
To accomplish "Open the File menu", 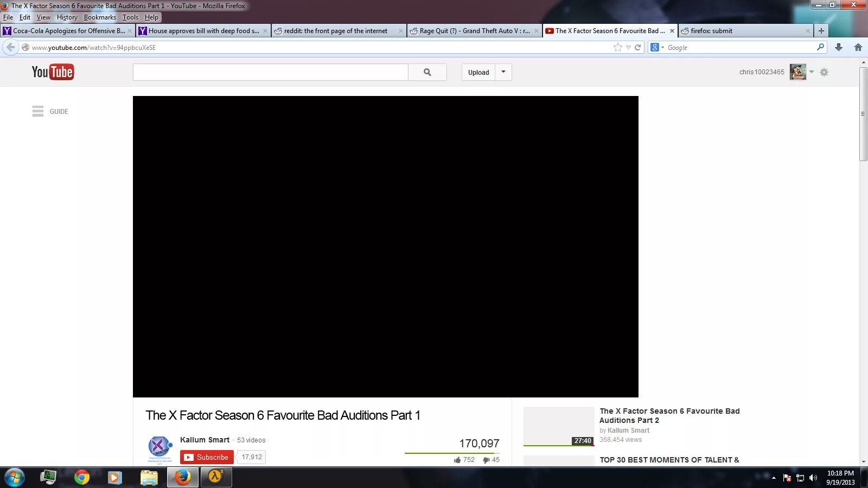I will pyautogui.click(x=8, y=17).
